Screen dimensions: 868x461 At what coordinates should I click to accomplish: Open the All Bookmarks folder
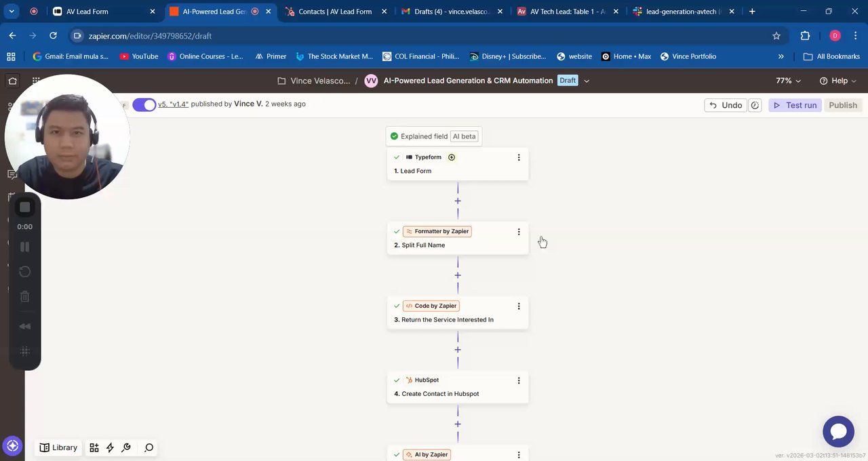(831, 56)
